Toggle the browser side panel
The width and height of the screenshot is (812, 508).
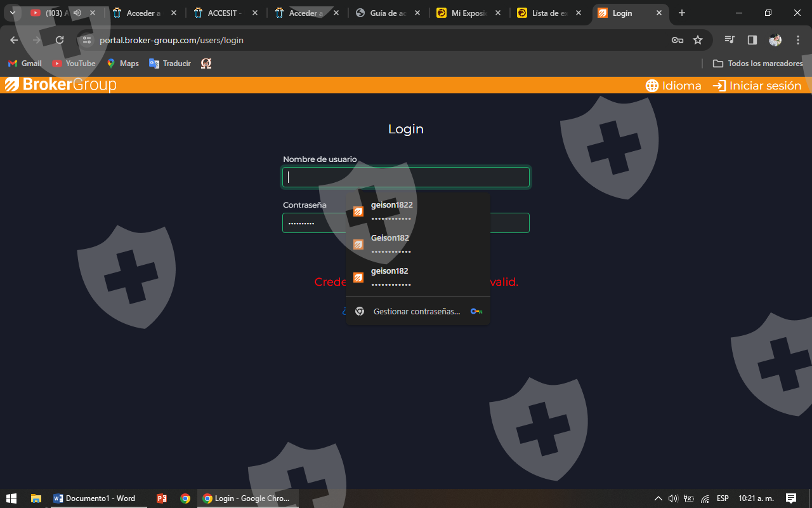pyautogui.click(x=752, y=40)
